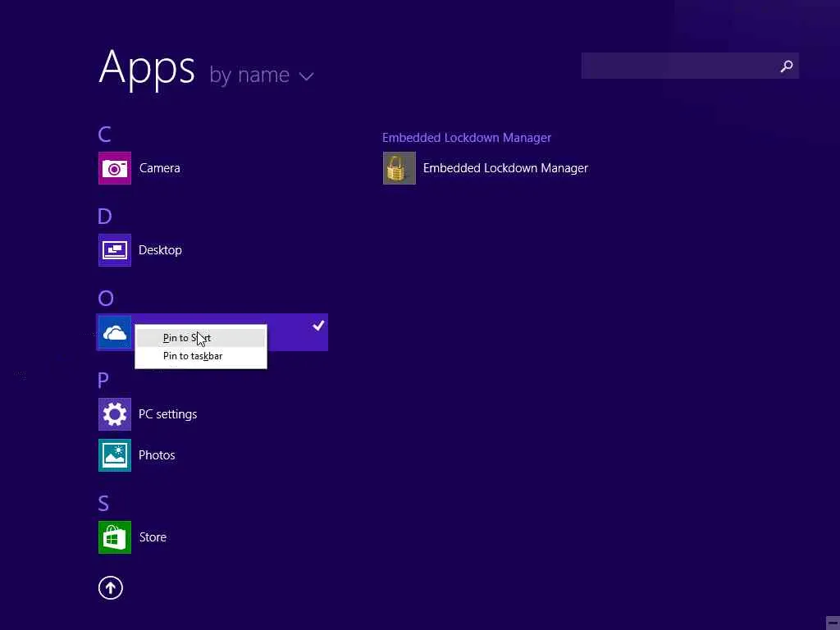
Task: Click the Embedded Lockdown Manager group heading
Action: [x=467, y=138]
